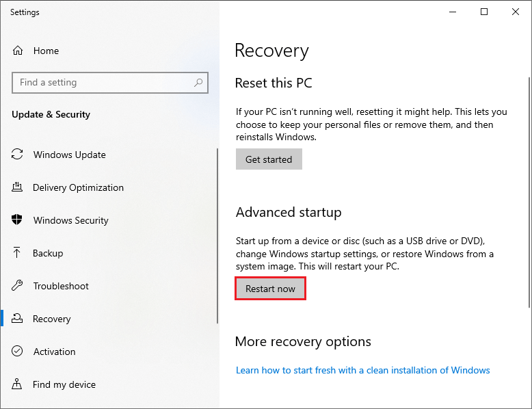Viewport: 532px width, 409px height.
Task: Click the sidebar vertical scrollbar
Action: pyautogui.click(x=217, y=236)
